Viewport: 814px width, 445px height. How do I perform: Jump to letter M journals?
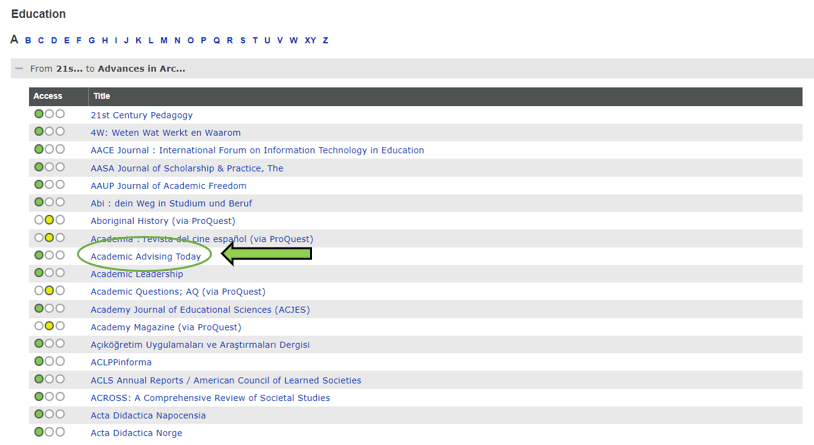164,41
